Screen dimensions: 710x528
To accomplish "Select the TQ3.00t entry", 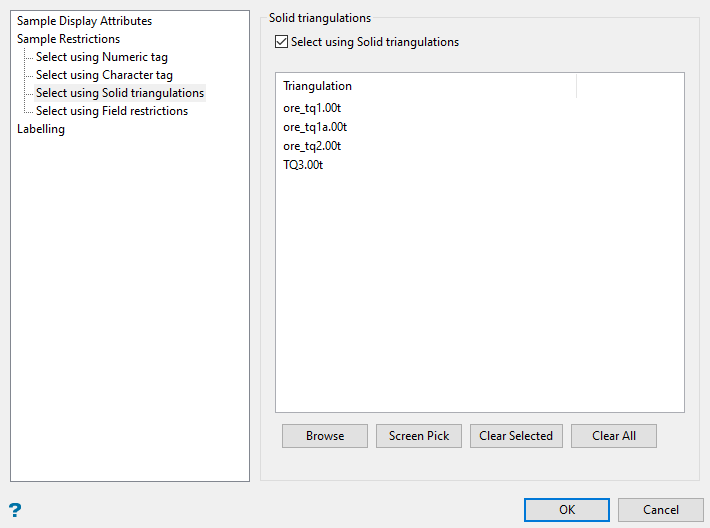I will (x=303, y=165).
